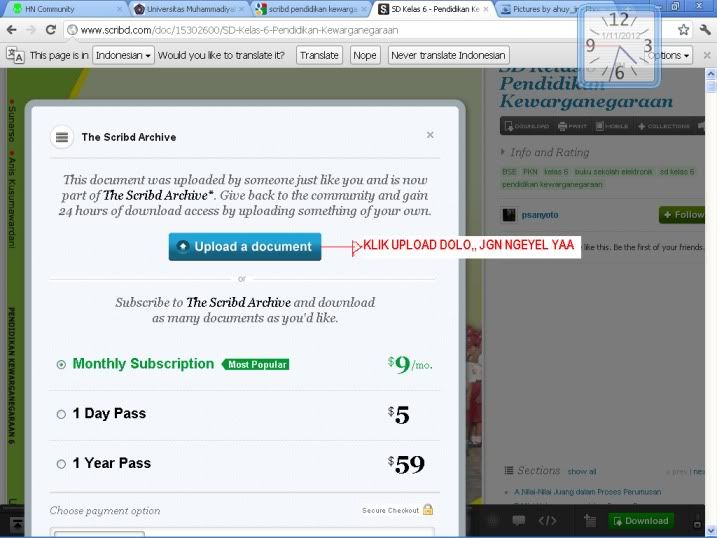Screen dimensions: 717x538
Task: Click psanyoto's avatar thumbnail
Action: click(x=508, y=215)
